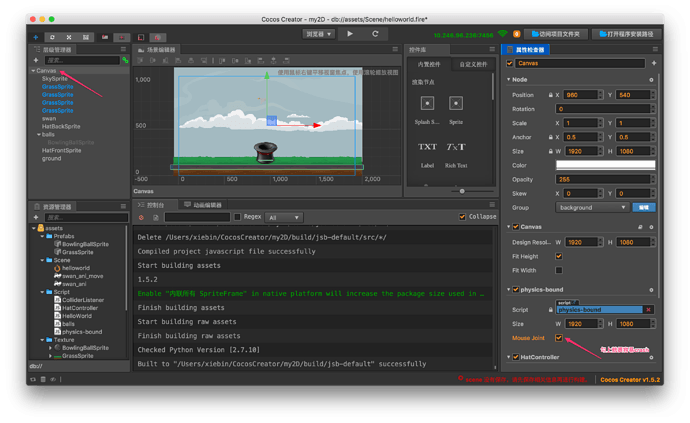Adjust the control library zoom slider

pyautogui.click(x=462, y=191)
